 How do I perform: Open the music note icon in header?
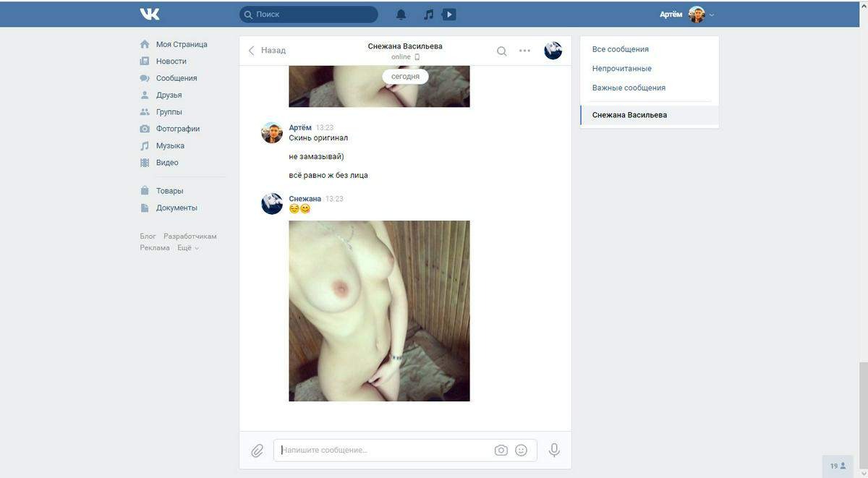click(x=428, y=14)
